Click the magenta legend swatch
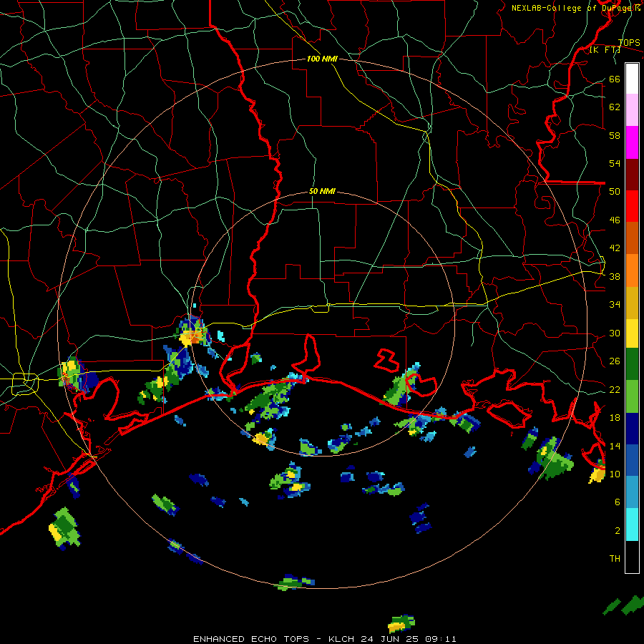The image size is (644, 644). click(x=632, y=142)
